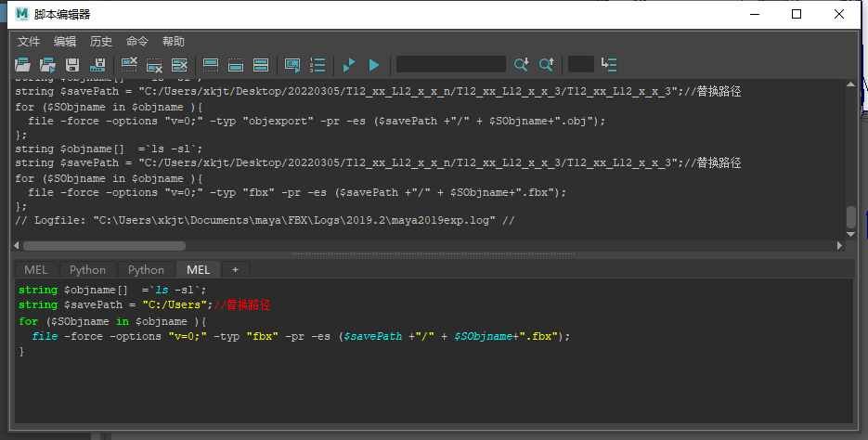Open the 历史 menu
This screenshot has height=440, width=868.
[x=101, y=42]
